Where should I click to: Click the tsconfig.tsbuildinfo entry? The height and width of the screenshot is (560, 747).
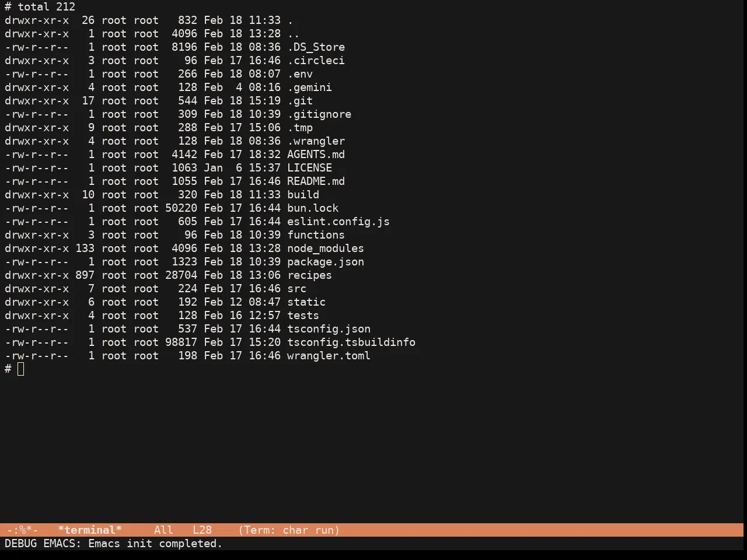click(x=351, y=342)
